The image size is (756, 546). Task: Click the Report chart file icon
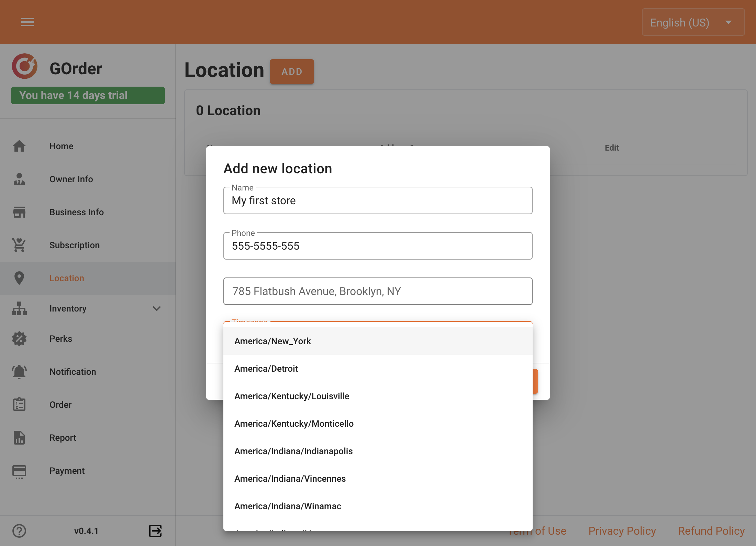(19, 438)
